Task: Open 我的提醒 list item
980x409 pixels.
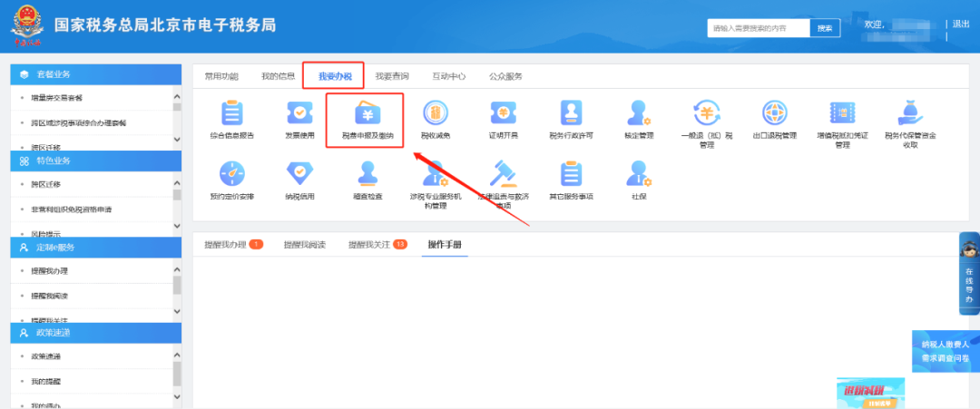Action: [45, 381]
